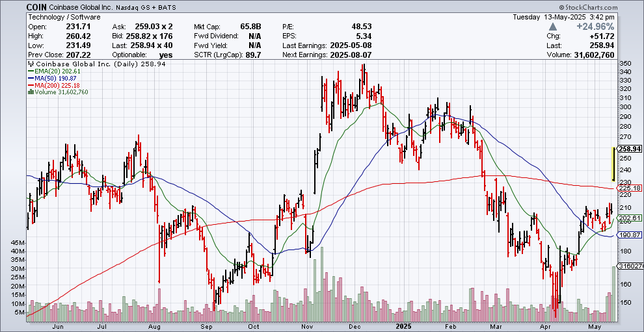Click the yellow latest price bar

tap(613, 164)
